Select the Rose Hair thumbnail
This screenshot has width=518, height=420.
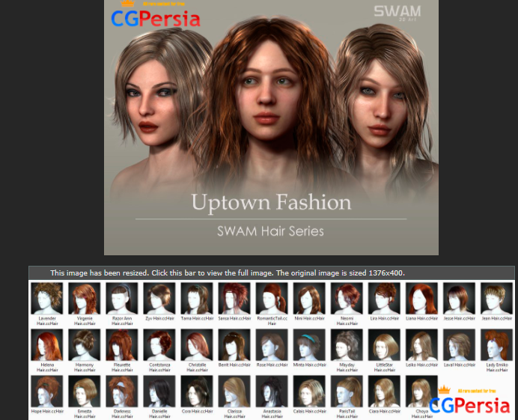click(x=272, y=345)
